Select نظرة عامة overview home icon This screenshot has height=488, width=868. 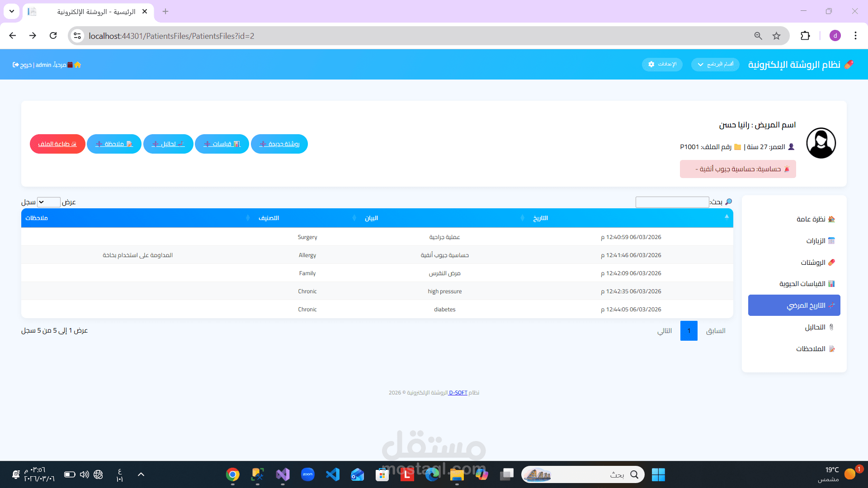pyautogui.click(x=831, y=219)
